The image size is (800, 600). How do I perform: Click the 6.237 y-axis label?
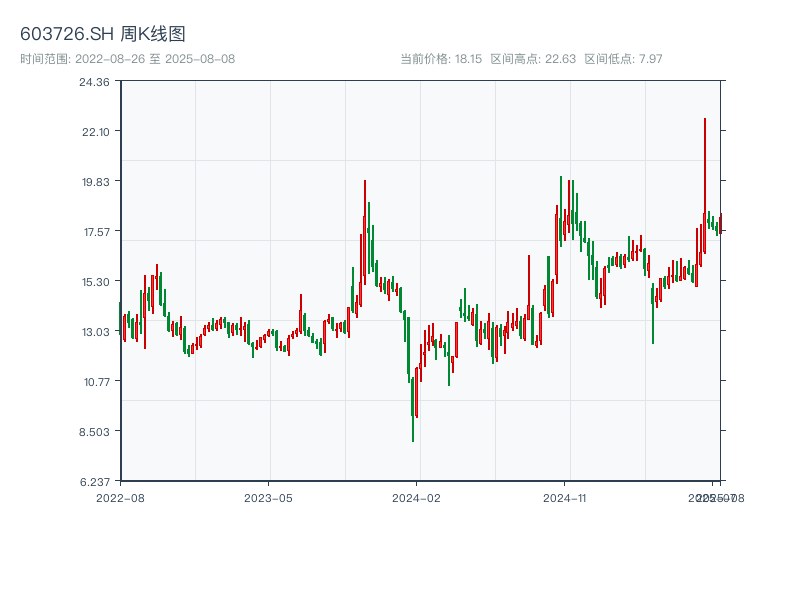pyautogui.click(x=94, y=481)
